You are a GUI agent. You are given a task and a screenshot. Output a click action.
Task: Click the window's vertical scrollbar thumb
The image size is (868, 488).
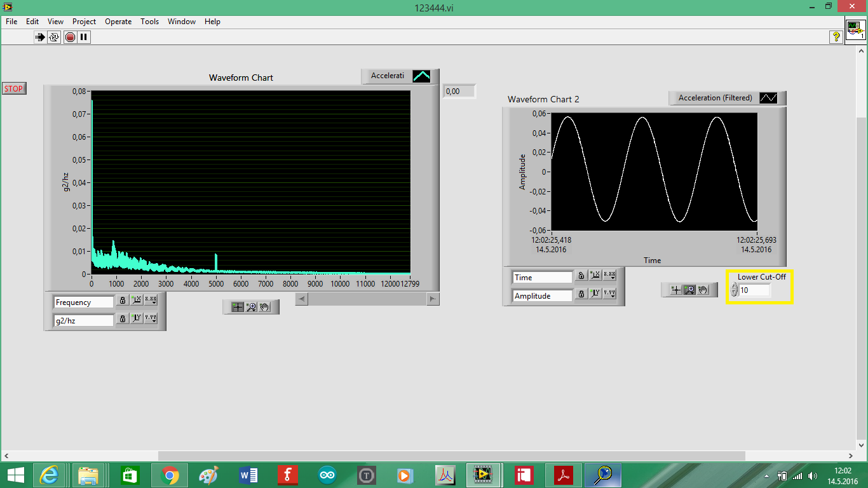point(861,278)
